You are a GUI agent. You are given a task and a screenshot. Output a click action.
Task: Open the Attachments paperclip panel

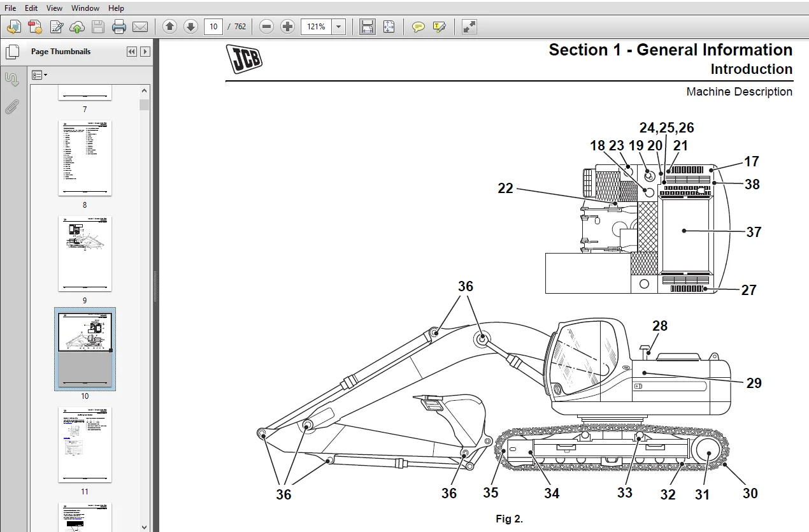[12, 106]
